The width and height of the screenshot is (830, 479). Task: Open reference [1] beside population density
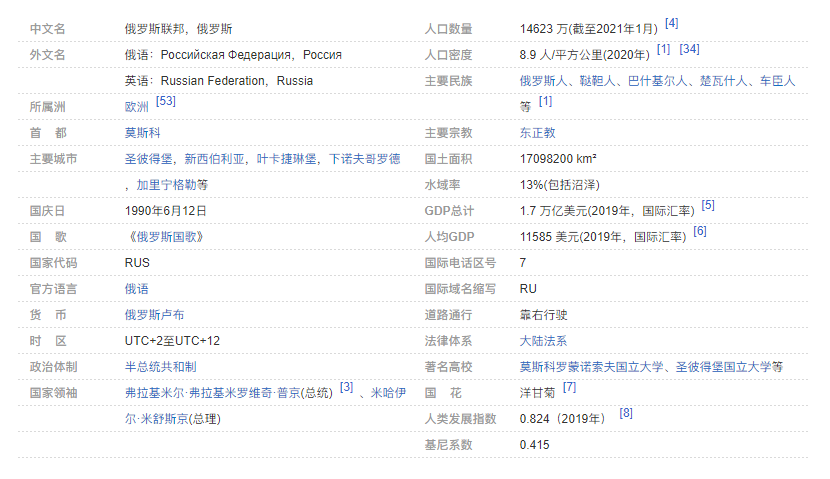click(x=663, y=49)
